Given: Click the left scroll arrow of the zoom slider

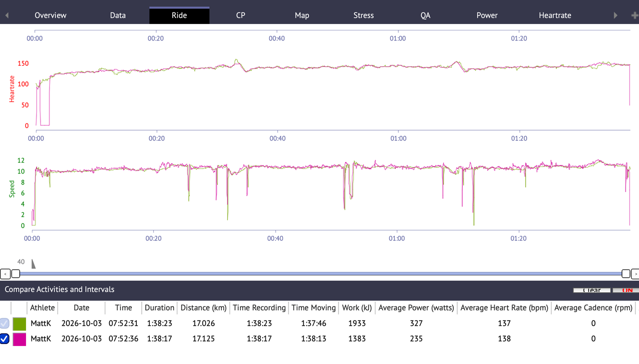Looking at the screenshot, I should point(5,274).
